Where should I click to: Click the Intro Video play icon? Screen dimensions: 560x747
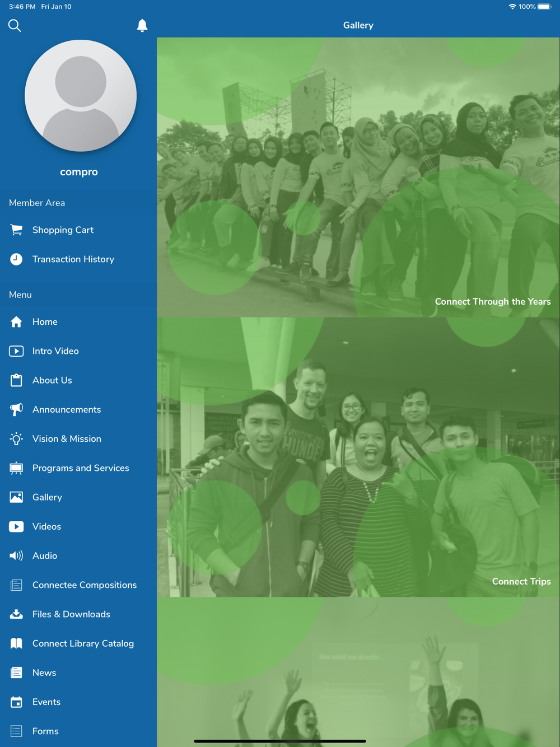coord(16,351)
